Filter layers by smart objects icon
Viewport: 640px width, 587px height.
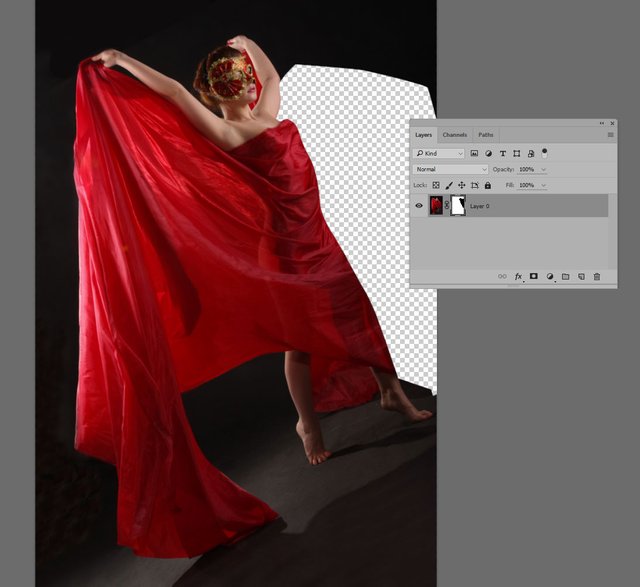click(531, 153)
